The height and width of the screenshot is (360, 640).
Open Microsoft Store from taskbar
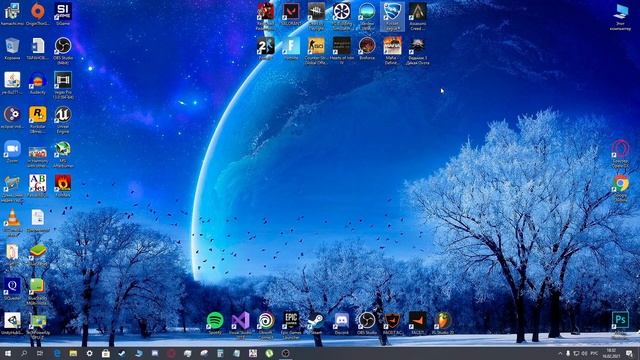(106, 353)
